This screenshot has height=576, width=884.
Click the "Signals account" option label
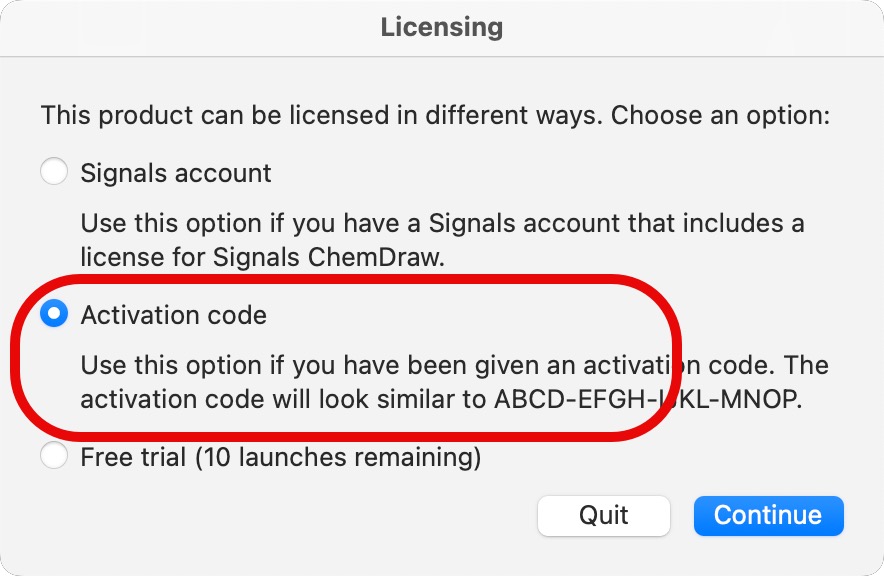tap(176, 173)
